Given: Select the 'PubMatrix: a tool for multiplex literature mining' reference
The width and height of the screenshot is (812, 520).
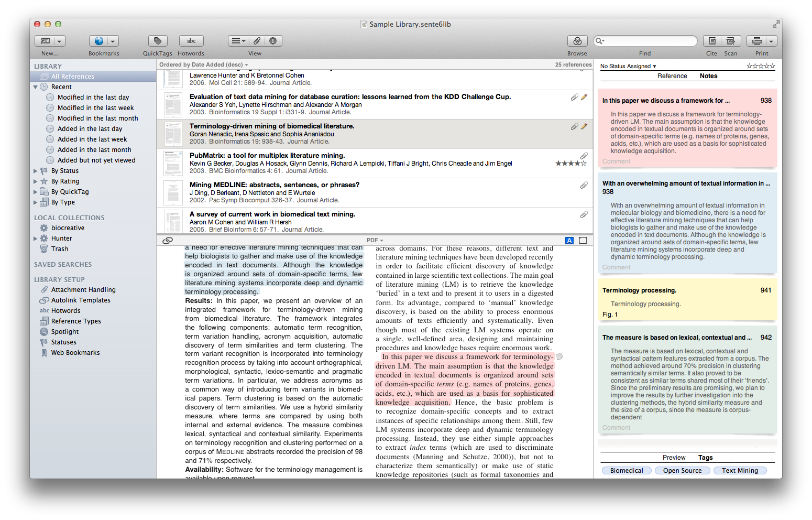Looking at the screenshot, I should (x=375, y=163).
